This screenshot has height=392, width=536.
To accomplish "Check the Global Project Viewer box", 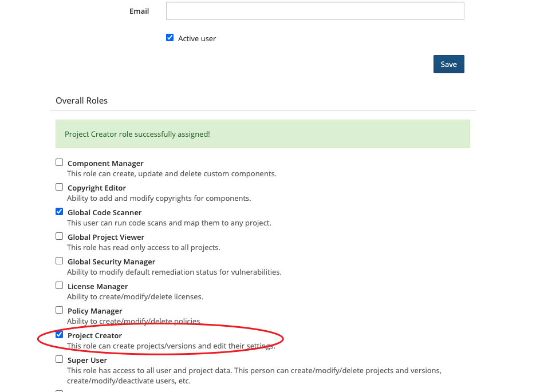I will click(x=59, y=236).
